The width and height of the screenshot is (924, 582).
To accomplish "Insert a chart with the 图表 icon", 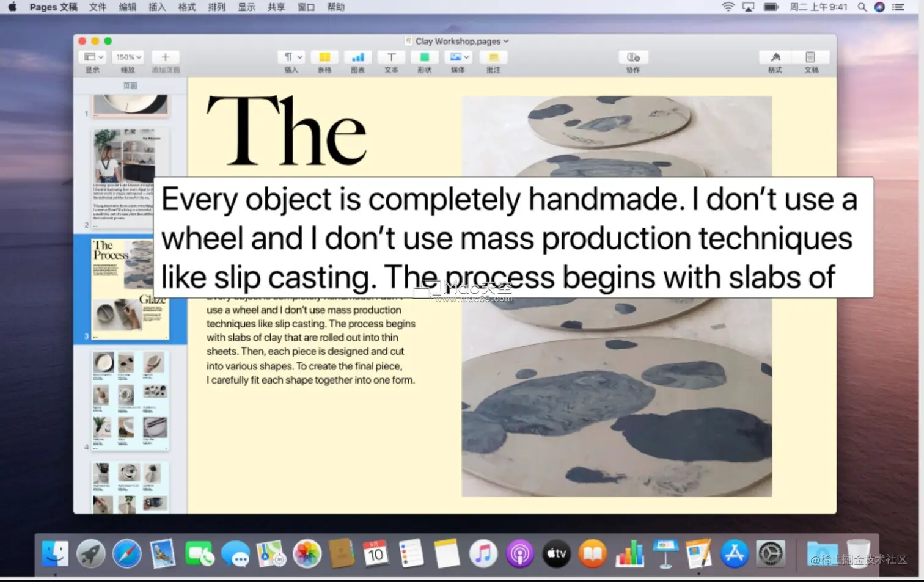I will (358, 57).
